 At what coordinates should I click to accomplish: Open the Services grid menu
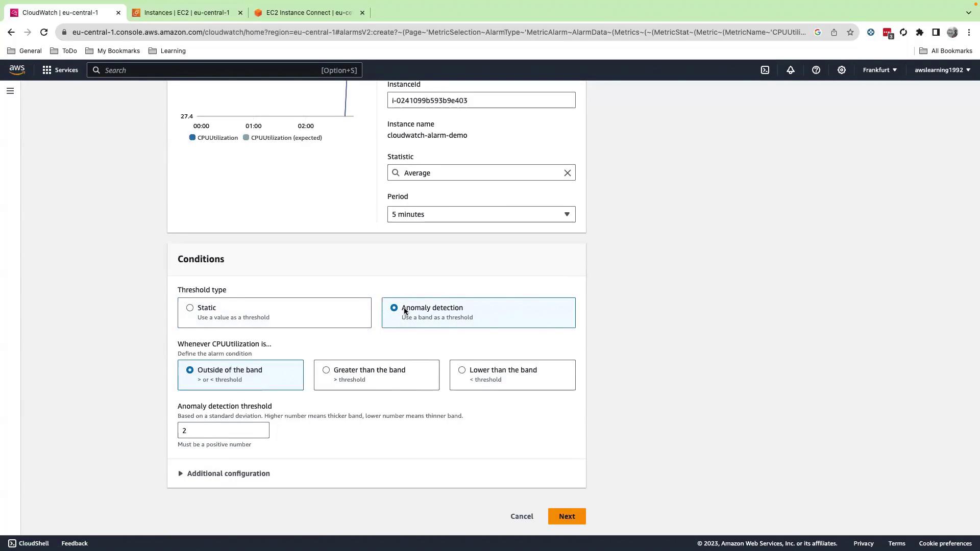[x=60, y=70]
